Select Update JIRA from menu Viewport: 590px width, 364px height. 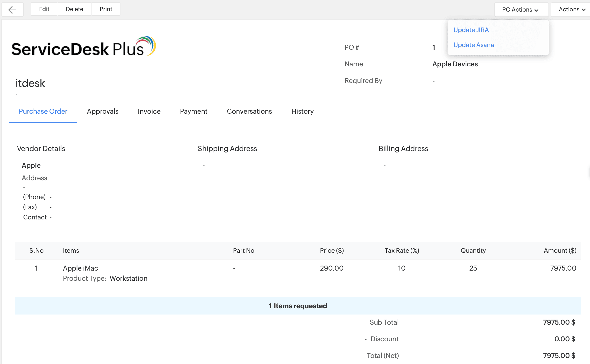(x=471, y=30)
